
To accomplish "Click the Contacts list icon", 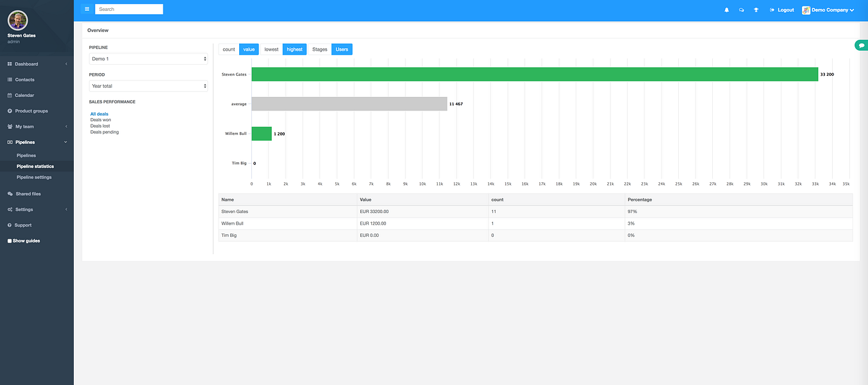I will (10, 80).
